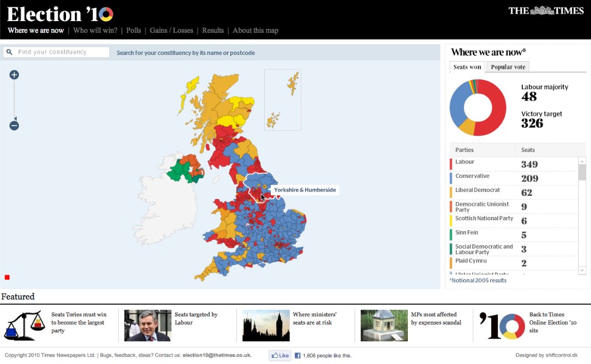Click the Shetland Islands inset map
Screen dimensions: 591x364
click(x=282, y=100)
